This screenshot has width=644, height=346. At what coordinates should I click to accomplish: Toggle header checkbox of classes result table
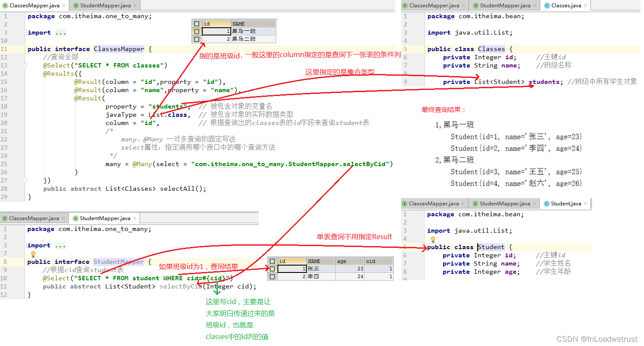197,24
